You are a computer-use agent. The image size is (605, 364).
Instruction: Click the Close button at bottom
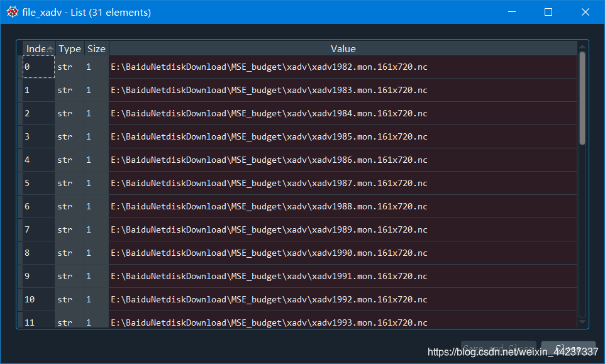pyautogui.click(x=569, y=348)
